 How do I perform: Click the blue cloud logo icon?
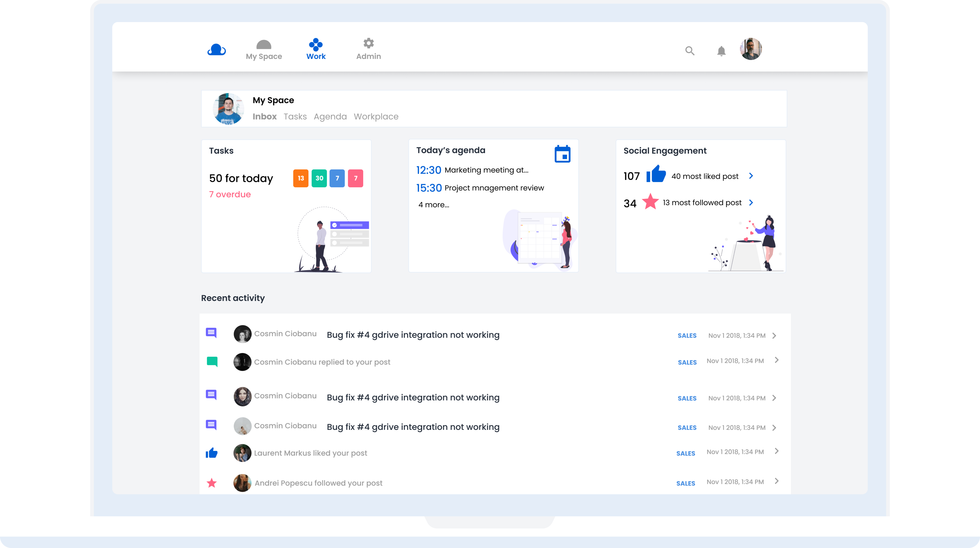[x=216, y=50]
